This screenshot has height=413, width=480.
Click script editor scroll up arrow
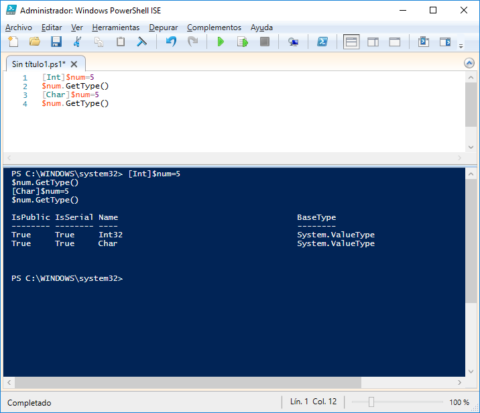click(471, 77)
